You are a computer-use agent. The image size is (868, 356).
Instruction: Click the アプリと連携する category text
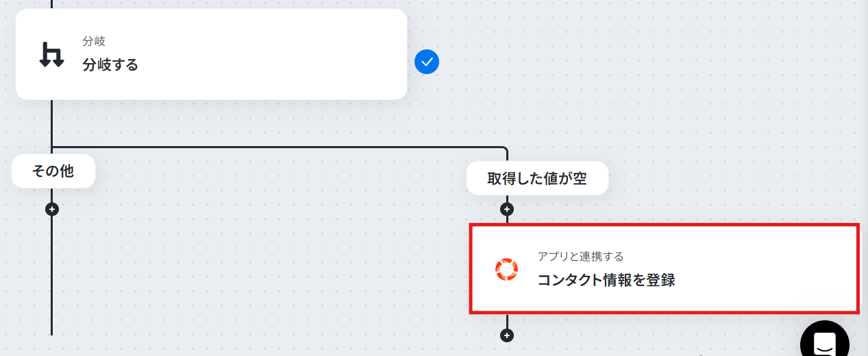pyautogui.click(x=580, y=256)
